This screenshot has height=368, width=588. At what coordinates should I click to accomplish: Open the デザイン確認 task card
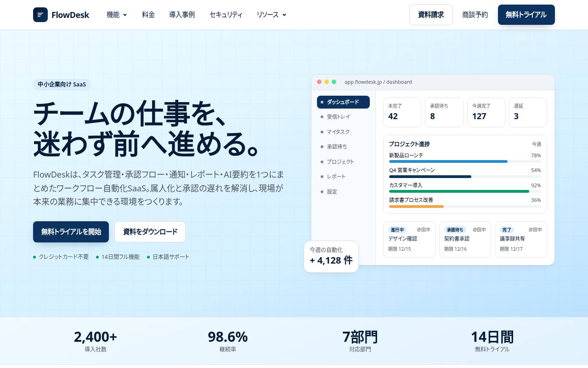click(x=409, y=239)
